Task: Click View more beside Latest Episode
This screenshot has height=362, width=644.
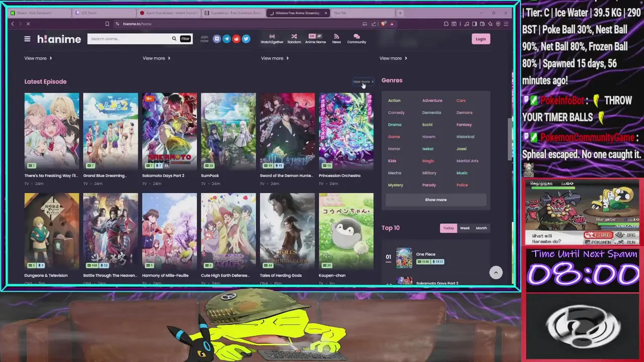Action: click(x=363, y=81)
